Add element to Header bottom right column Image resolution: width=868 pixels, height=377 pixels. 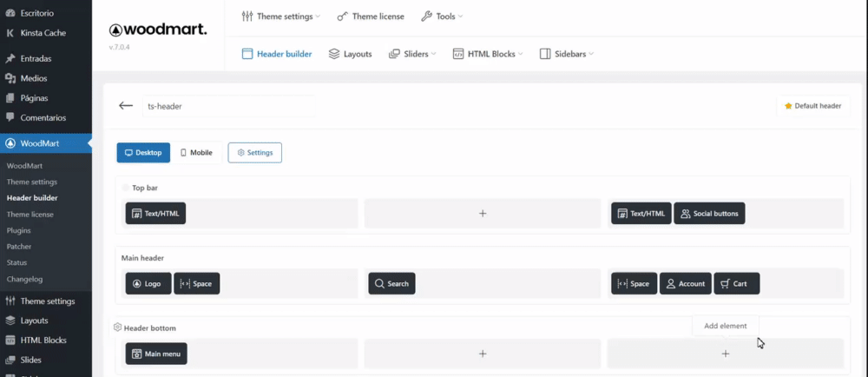coord(726,354)
